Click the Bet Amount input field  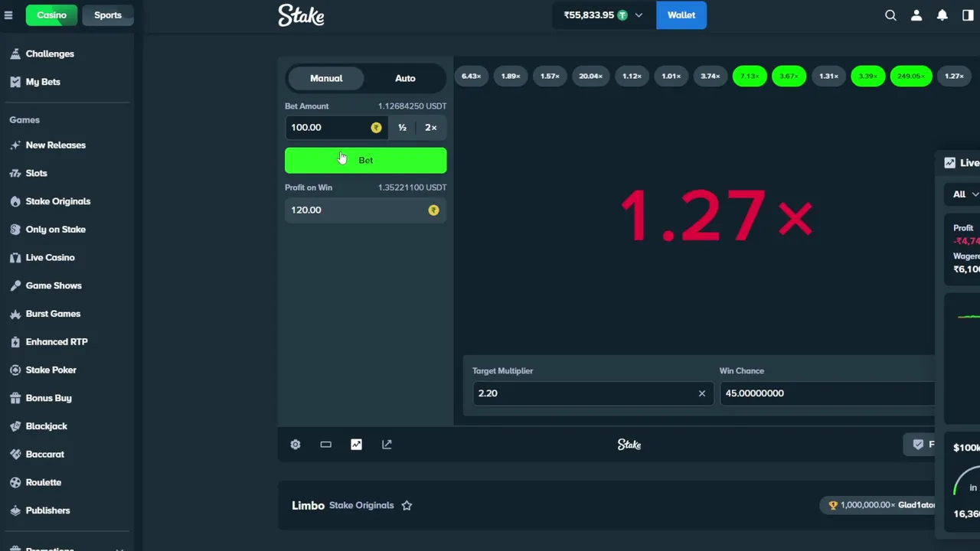335,128
